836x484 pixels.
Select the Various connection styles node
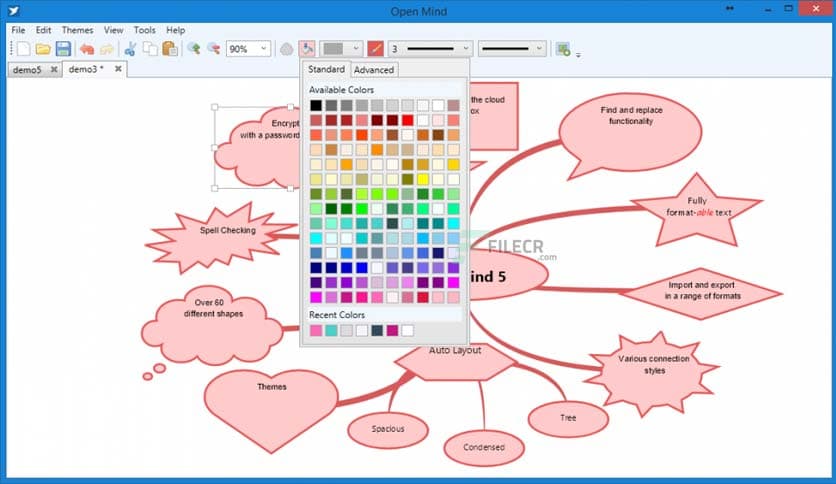(654, 373)
